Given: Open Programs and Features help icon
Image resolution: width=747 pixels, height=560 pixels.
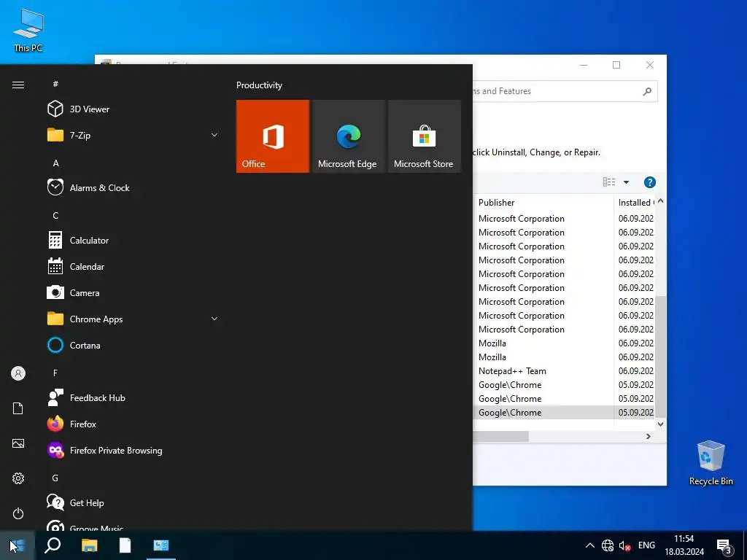Looking at the screenshot, I should [649, 182].
